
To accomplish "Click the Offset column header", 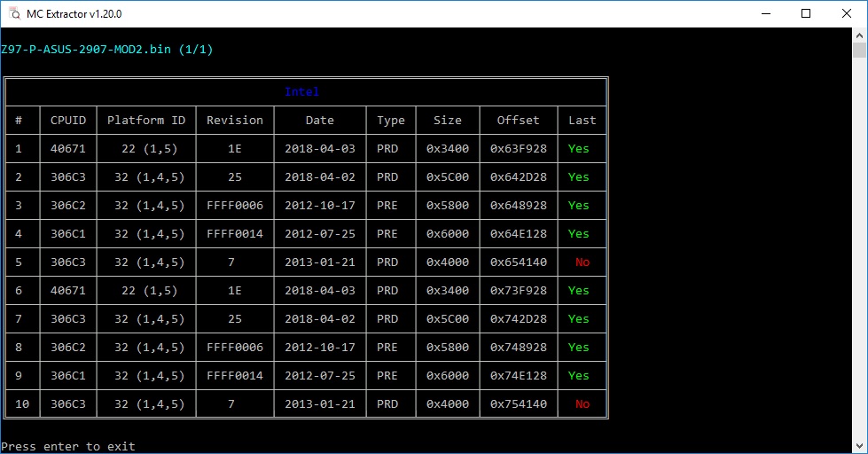I will [518, 120].
